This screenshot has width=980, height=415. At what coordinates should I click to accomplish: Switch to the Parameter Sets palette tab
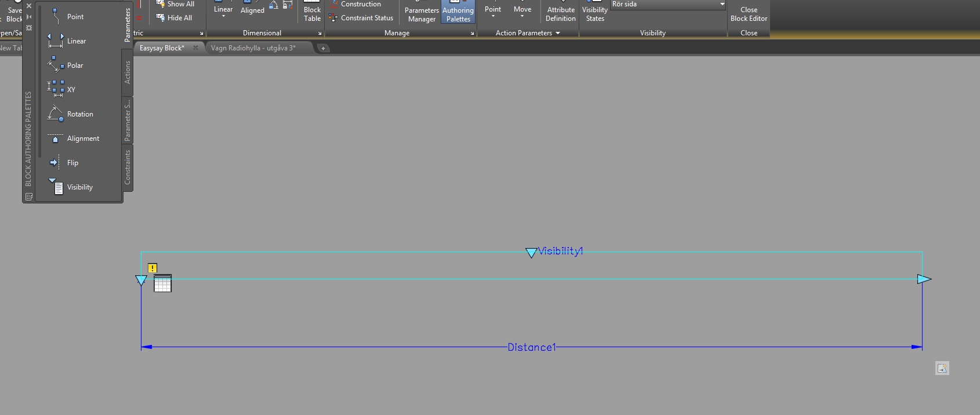(x=128, y=120)
